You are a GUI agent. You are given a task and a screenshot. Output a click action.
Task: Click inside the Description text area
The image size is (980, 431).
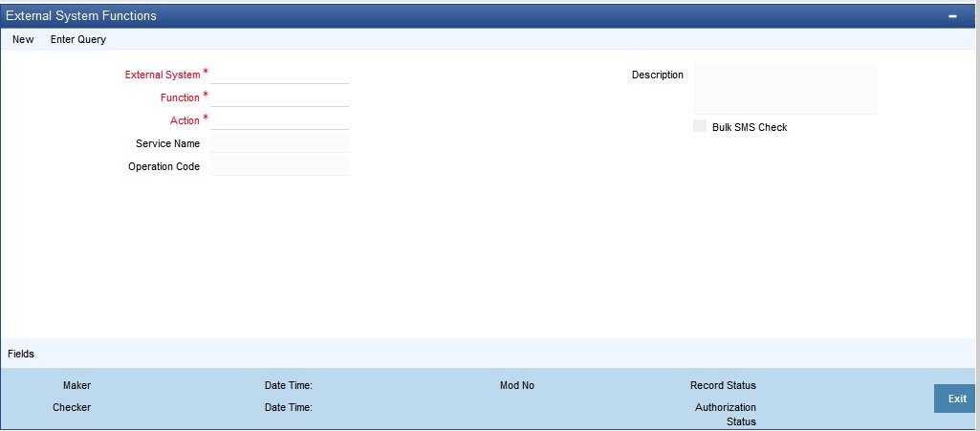tap(785, 89)
